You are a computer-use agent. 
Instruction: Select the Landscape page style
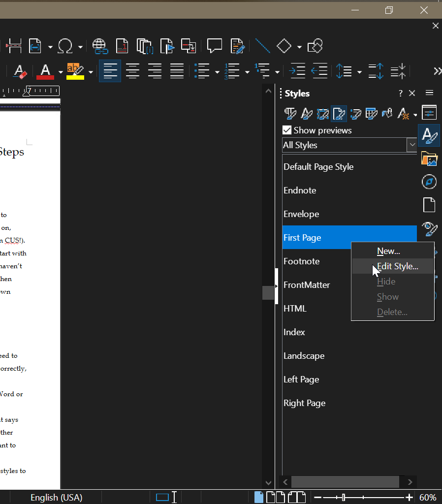pyautogui.click(x=349, y=356)
